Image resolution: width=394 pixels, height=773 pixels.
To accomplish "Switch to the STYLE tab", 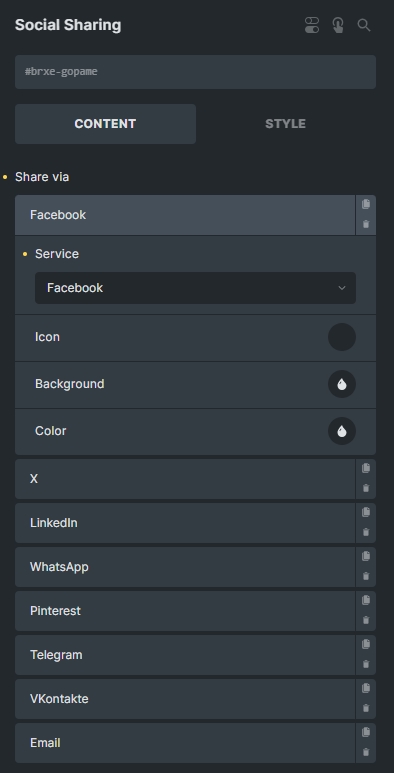I will (x=286, y=124).
